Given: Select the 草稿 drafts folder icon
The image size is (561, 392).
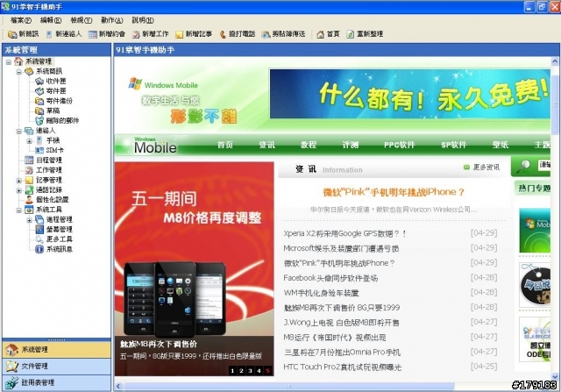Looking at the screenshot, I should click(x=39, y=111).
